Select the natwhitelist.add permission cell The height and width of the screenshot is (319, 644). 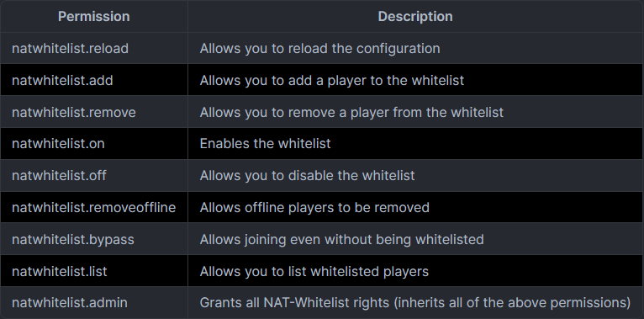coord(94,80)
